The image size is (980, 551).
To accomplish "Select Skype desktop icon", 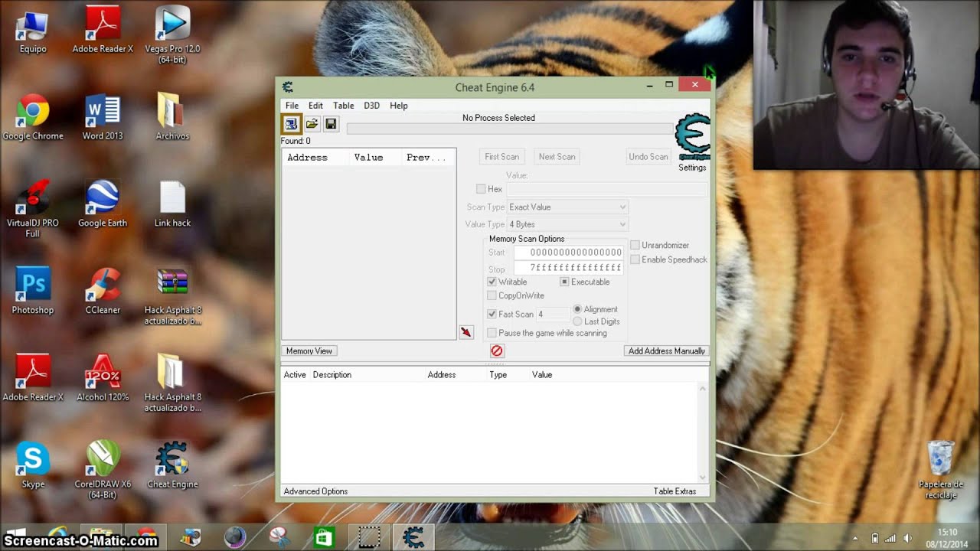I will pyautogui.click(x=33, y=466).
